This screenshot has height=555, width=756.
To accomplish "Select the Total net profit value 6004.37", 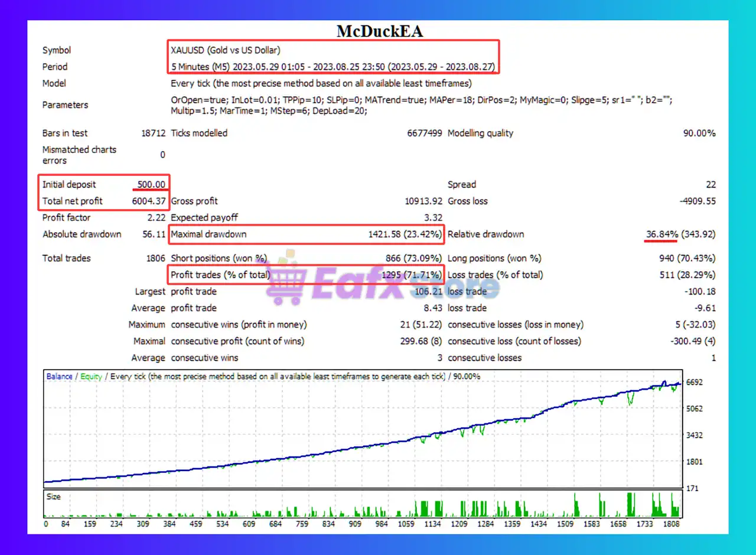I will pyautogui.click(x=149, y=201).
